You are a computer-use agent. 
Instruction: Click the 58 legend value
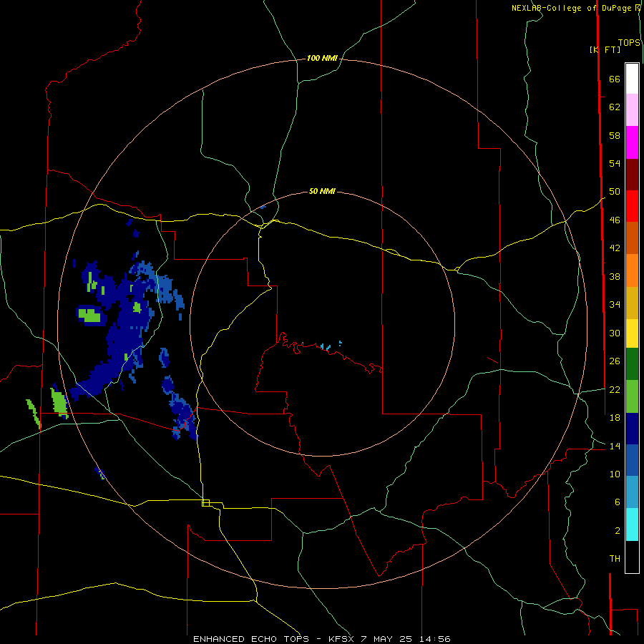615,135
